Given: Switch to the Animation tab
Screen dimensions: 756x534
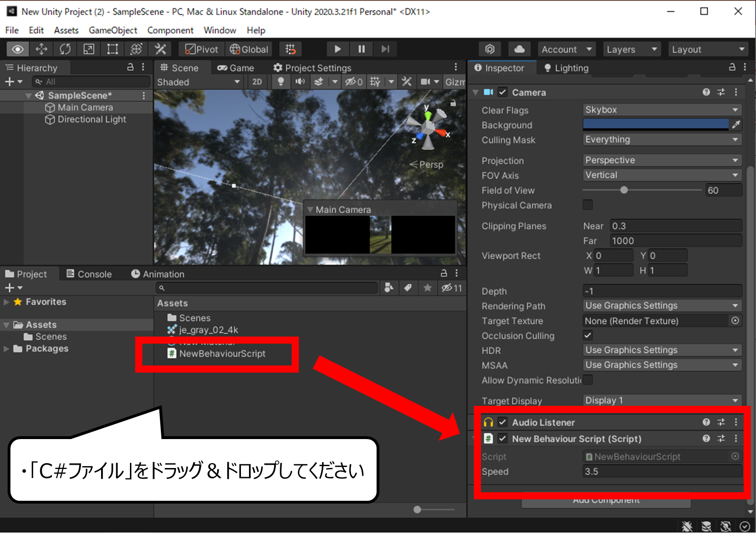Looking at the screenshot, I should 158,274.
